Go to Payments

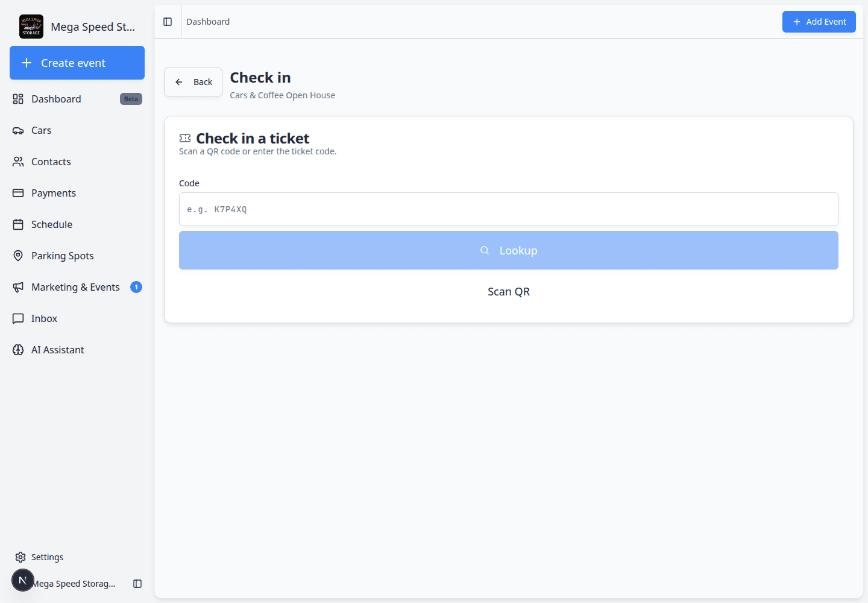click(77, 193)
